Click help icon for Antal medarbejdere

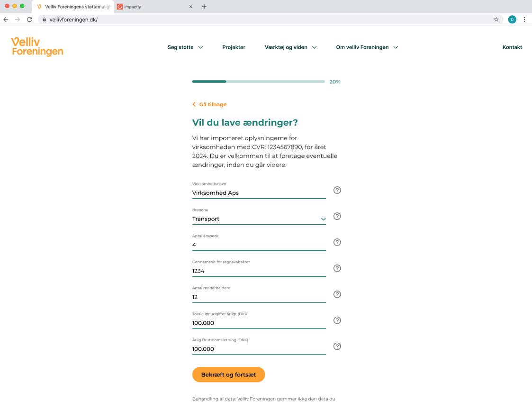[x=337, y=294]
